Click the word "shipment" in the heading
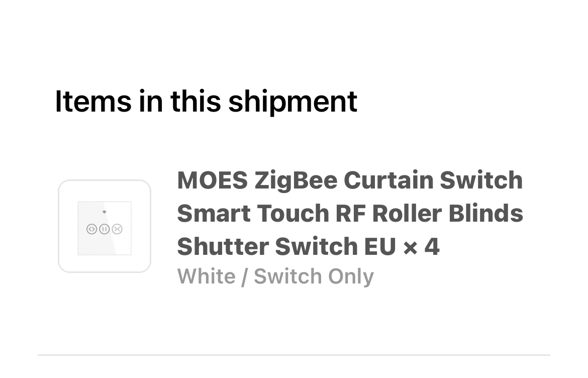The image size is (588, 378). pos(292,101)
